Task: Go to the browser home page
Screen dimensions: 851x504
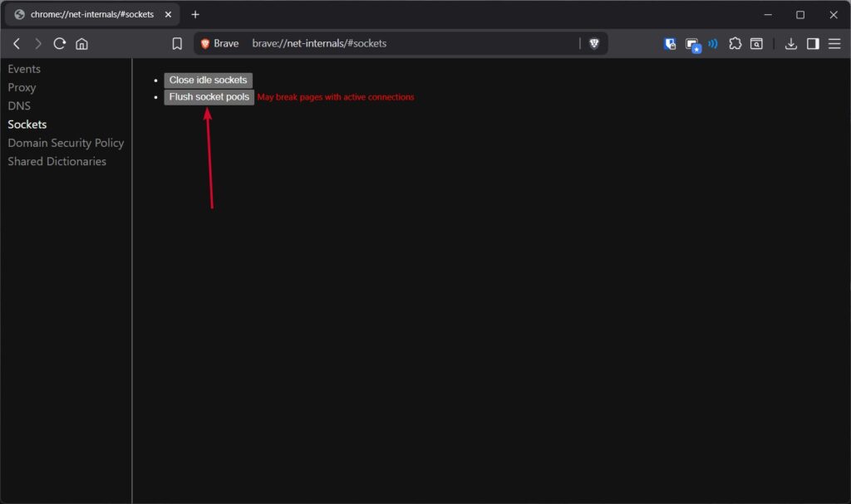Action: click(81, 43)
